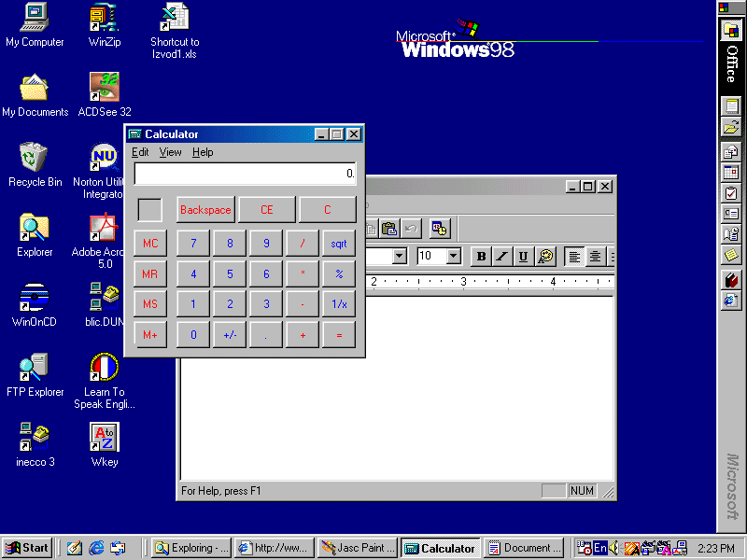Click the Start button on the taskbar
The height and width of the screenshot is (560, 747).
coord(28,548)
